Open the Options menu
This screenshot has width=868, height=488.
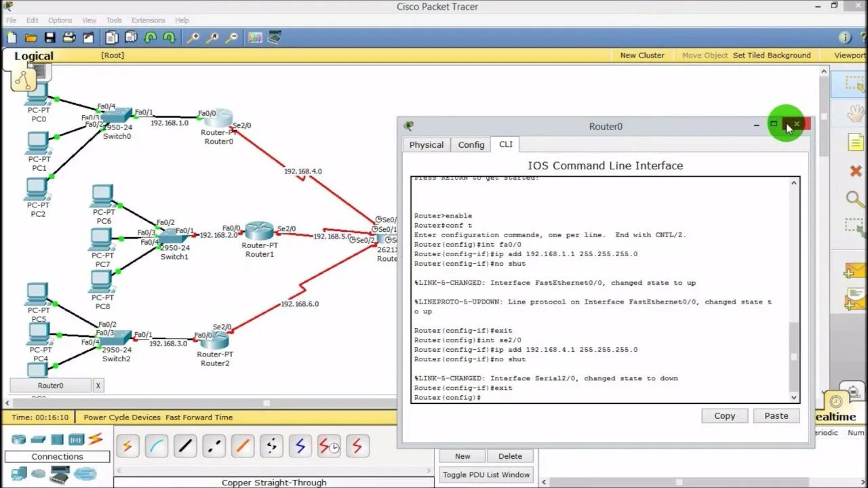point(60,20)
